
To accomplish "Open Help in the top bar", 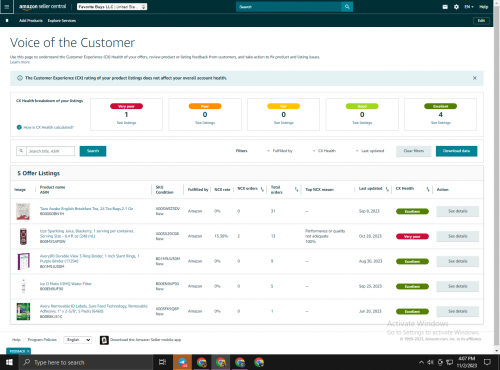I will [x=484, y=7].
